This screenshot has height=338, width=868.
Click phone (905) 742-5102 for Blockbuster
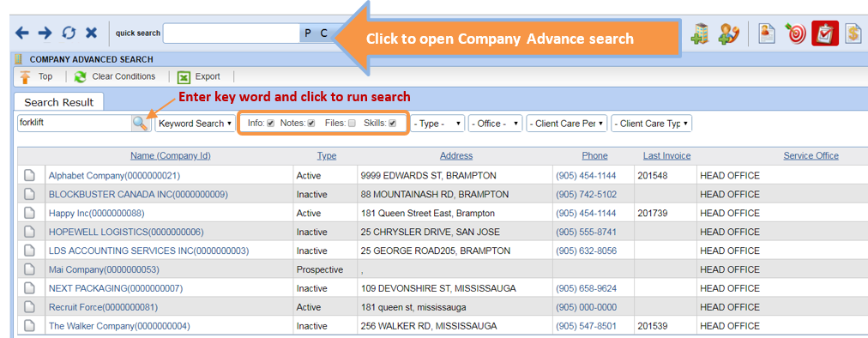[x=586, y=195]
